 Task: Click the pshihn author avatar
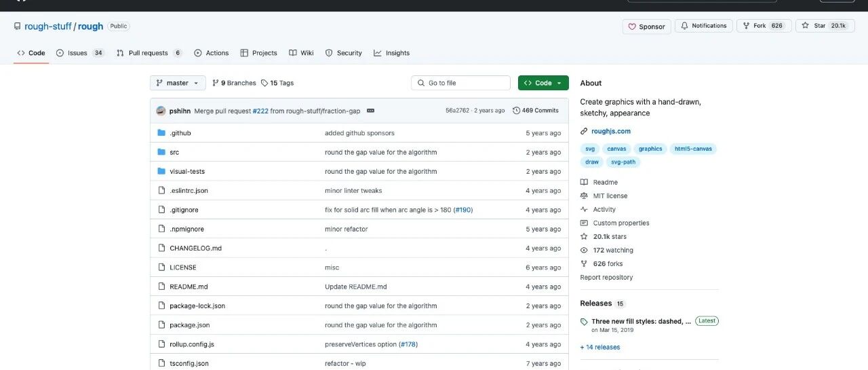161,111
